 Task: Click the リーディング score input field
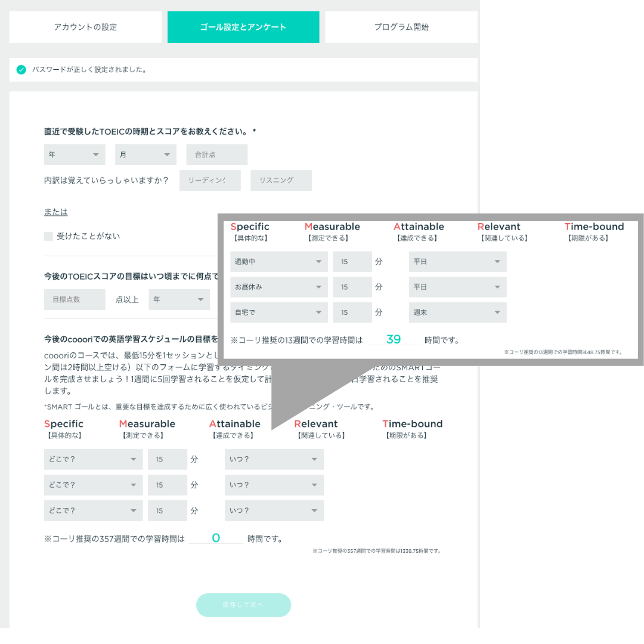point(210,181)
